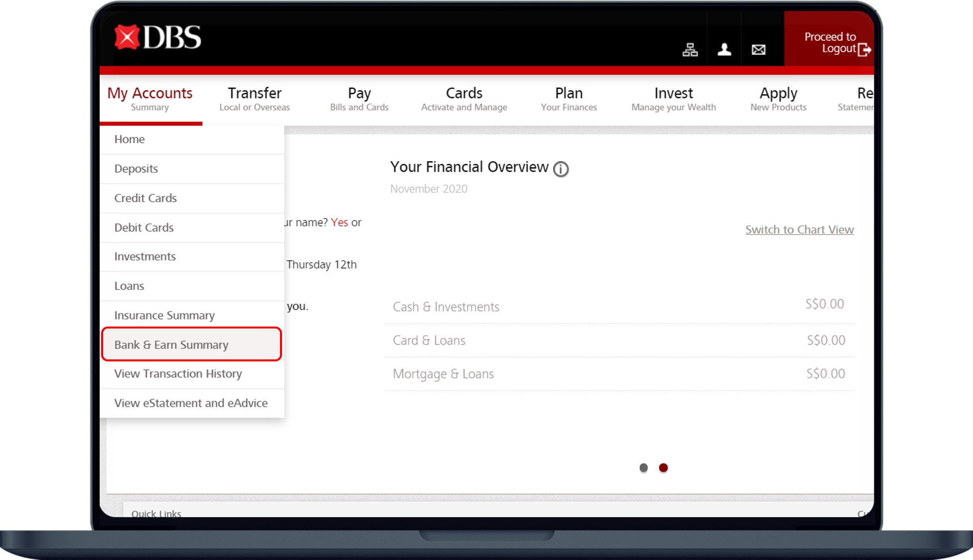Select the grey carousel dot

[x=643, y=467]
